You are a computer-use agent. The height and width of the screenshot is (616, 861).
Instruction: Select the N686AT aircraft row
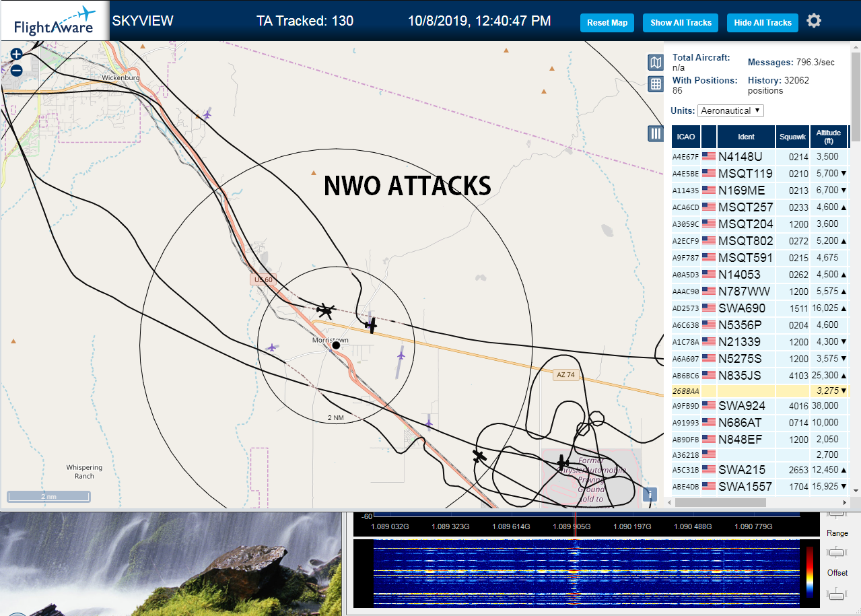tap(761, 422)
